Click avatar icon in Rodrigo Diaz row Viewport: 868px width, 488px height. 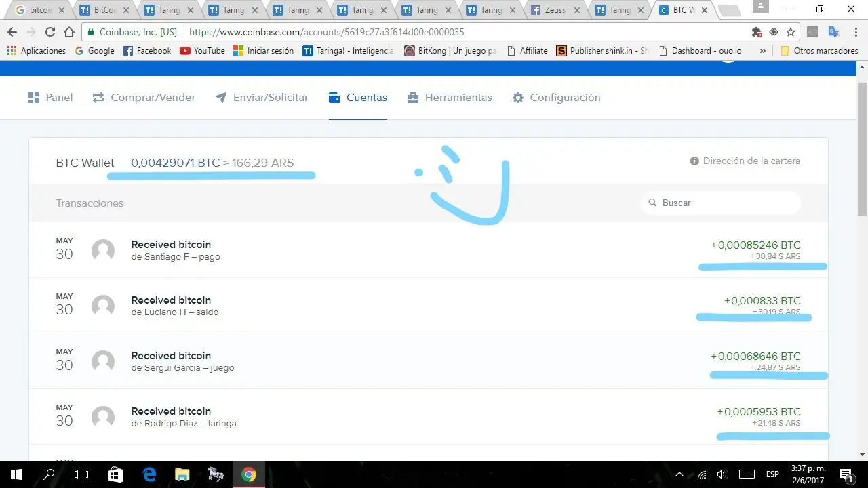click(103, 417)
